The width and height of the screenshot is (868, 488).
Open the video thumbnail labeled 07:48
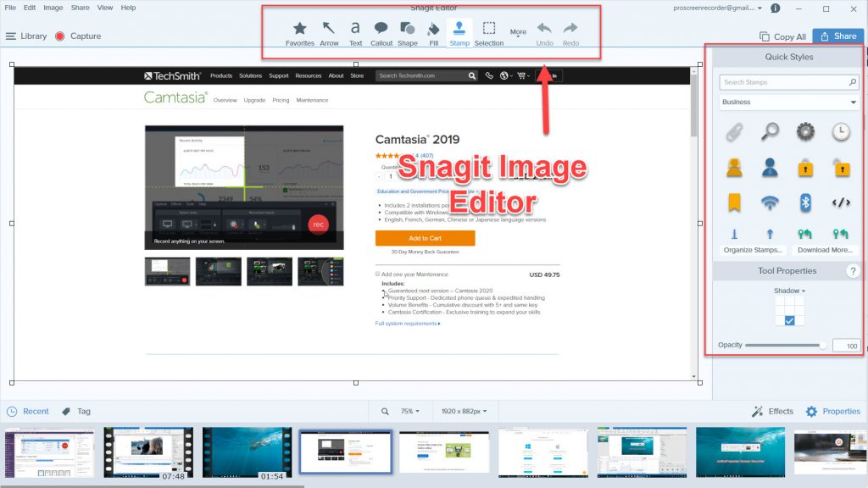(148, 452)
